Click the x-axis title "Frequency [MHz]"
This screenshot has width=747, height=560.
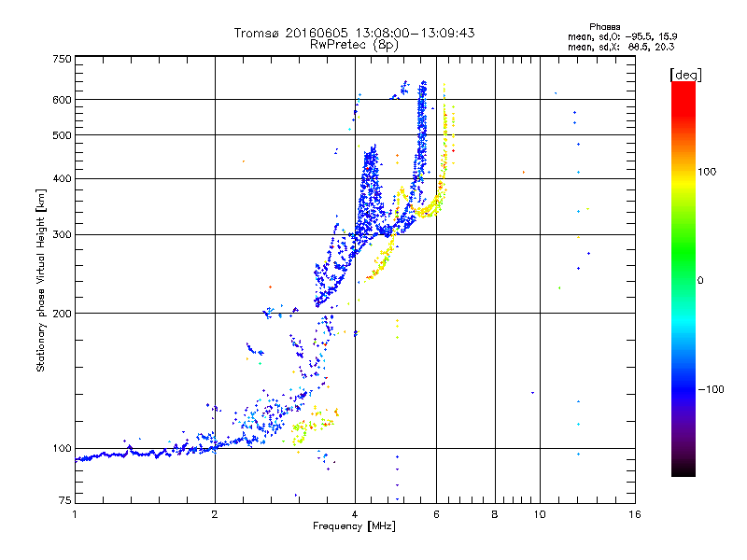coord(354,526)
